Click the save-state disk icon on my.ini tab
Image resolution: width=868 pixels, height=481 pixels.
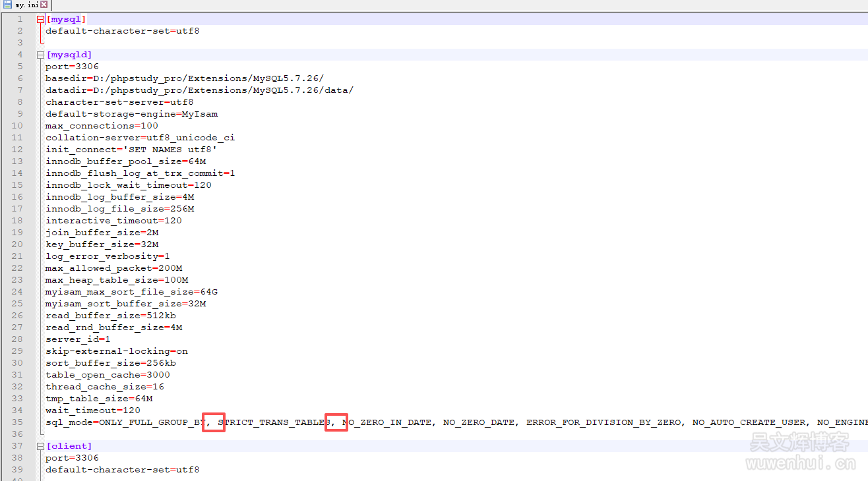point(7,5)
